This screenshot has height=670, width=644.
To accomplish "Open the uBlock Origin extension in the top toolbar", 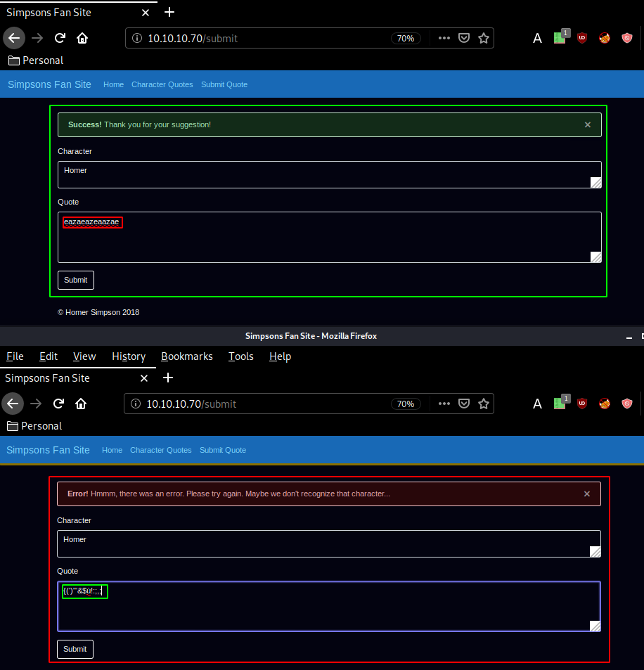I will coord(581,38).
